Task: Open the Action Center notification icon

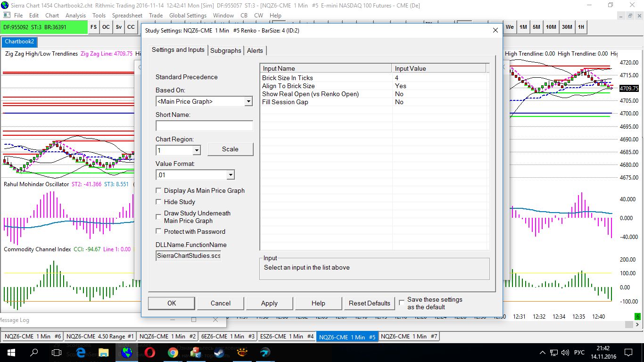Action: click(628, 353)
